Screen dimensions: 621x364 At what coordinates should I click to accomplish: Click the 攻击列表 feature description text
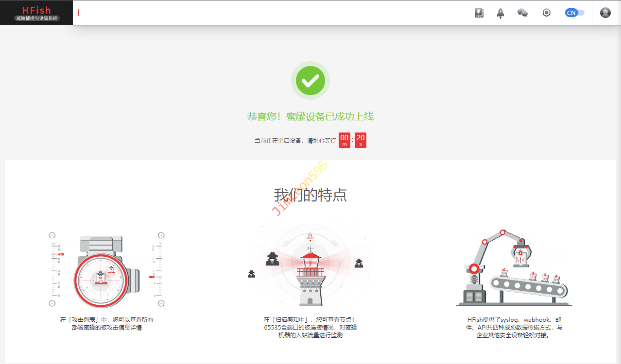point(107,324)
